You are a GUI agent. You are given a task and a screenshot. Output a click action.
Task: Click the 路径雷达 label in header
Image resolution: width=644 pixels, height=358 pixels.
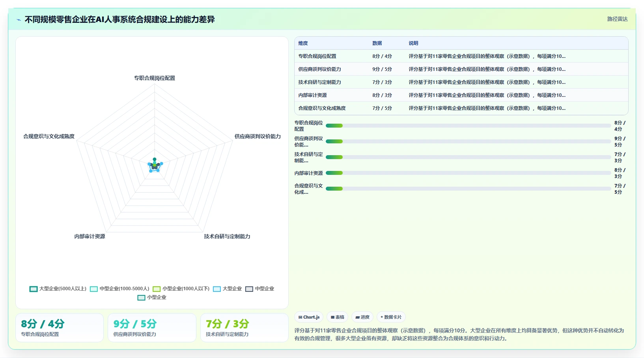(x=617, y=19)
